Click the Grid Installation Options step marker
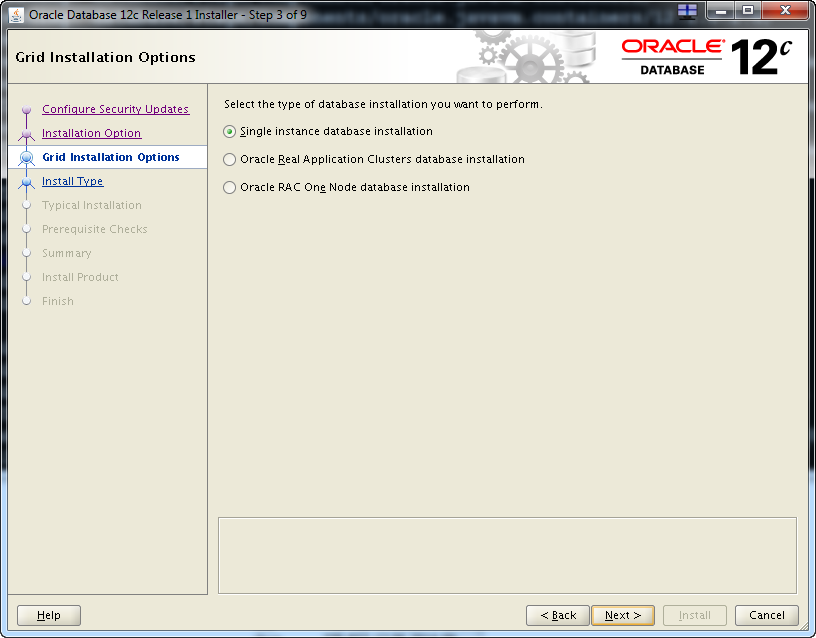The height and width of the screenshot is (638, 816). 27,158
